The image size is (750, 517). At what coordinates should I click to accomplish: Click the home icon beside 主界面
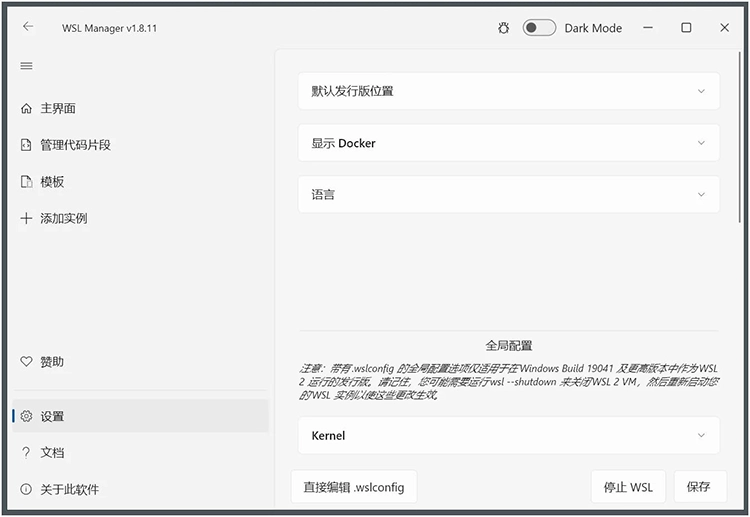27,109
